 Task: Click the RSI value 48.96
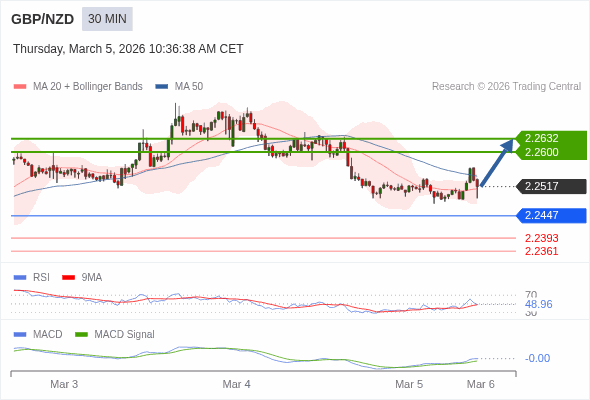pos(538,304)
